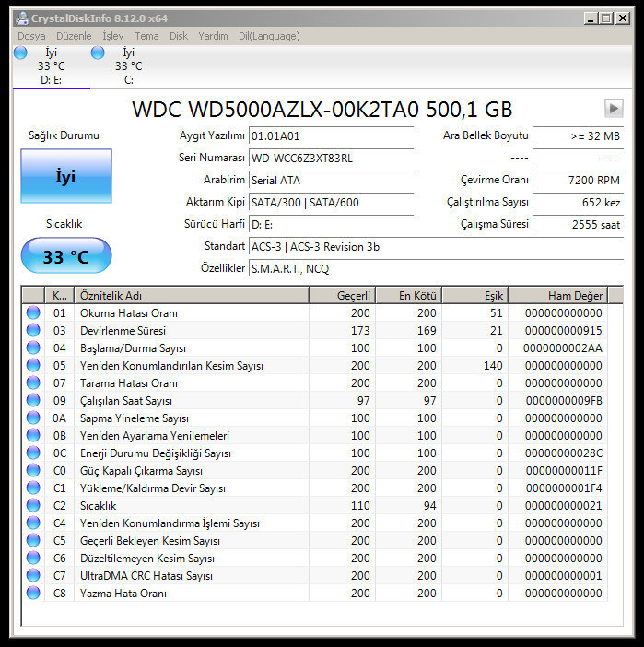Click the İyi health status button
Viewport: 644px width, 647px height.
(x=66, y=176)
